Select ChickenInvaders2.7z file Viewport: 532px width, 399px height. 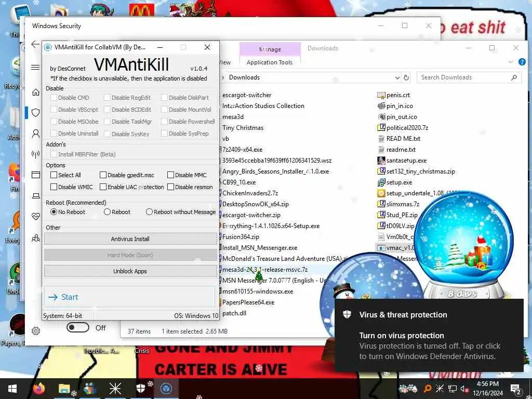[250, 193]
